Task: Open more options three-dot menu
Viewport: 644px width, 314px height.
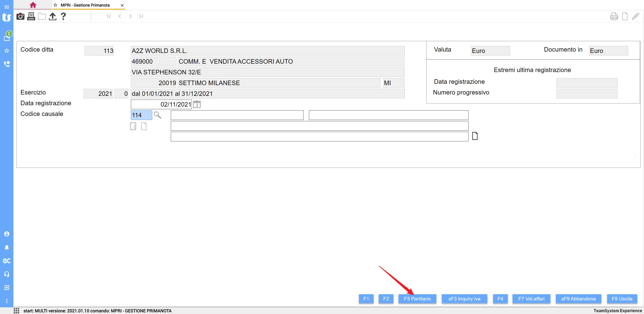Action: click(7, 301)
